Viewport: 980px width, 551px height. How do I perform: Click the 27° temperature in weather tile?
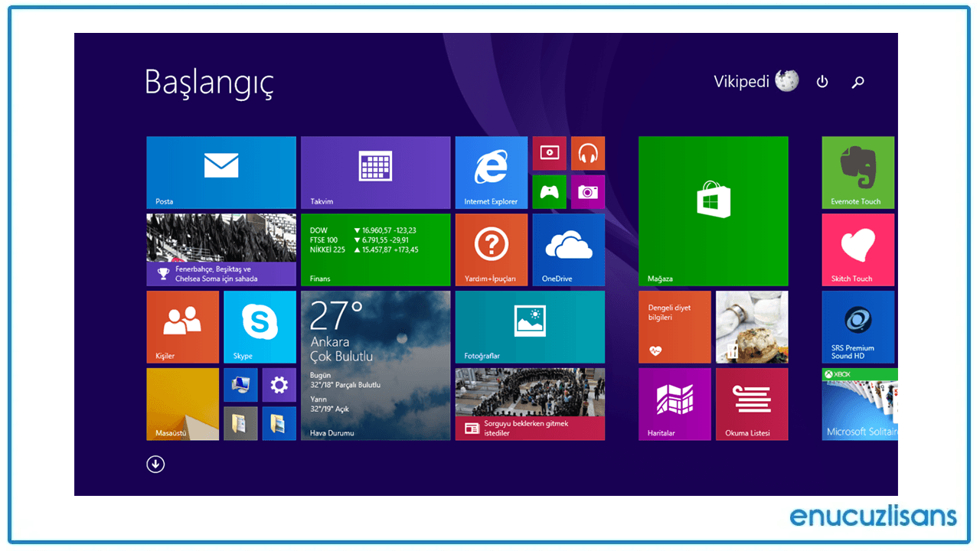336,316
